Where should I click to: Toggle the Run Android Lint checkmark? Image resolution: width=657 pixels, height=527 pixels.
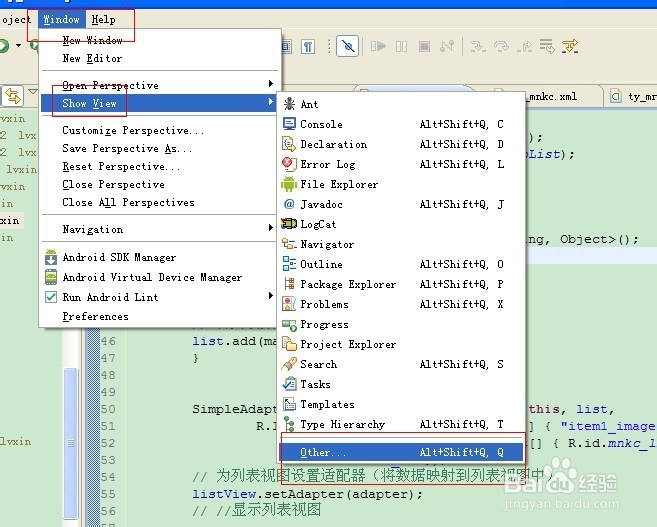pos(51,297)
